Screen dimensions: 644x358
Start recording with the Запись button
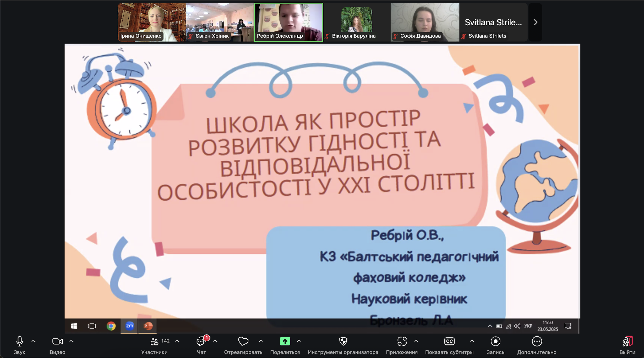[x=495, y=341]
